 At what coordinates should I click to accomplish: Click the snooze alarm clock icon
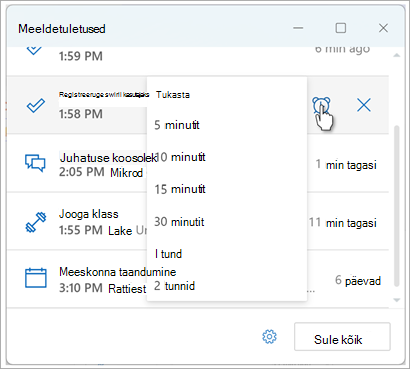tap(321, 106)
